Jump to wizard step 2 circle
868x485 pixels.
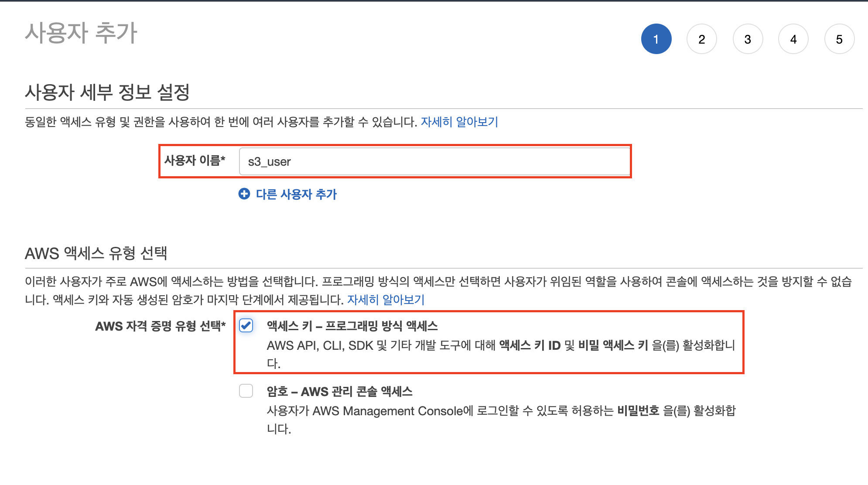click(702, 39)
